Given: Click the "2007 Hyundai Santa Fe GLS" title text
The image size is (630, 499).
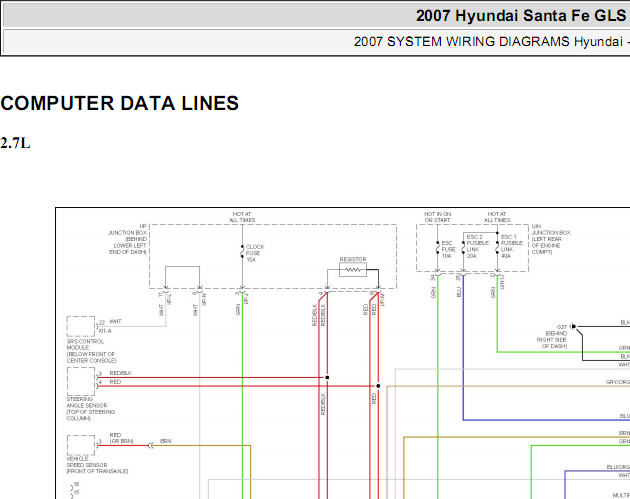Looking at the screenshot, I should (521, 16).
